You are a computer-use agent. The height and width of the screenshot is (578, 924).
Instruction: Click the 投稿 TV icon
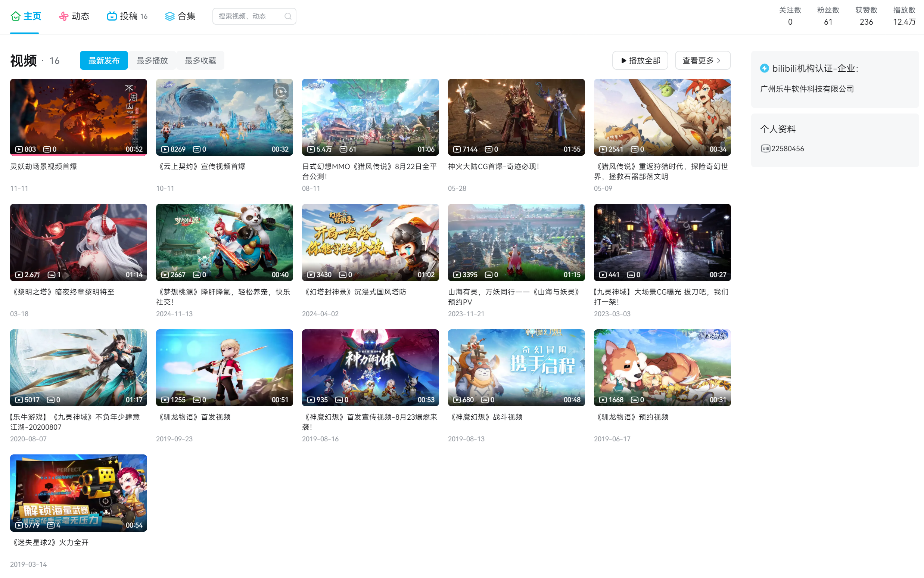(x=112, y=16)
